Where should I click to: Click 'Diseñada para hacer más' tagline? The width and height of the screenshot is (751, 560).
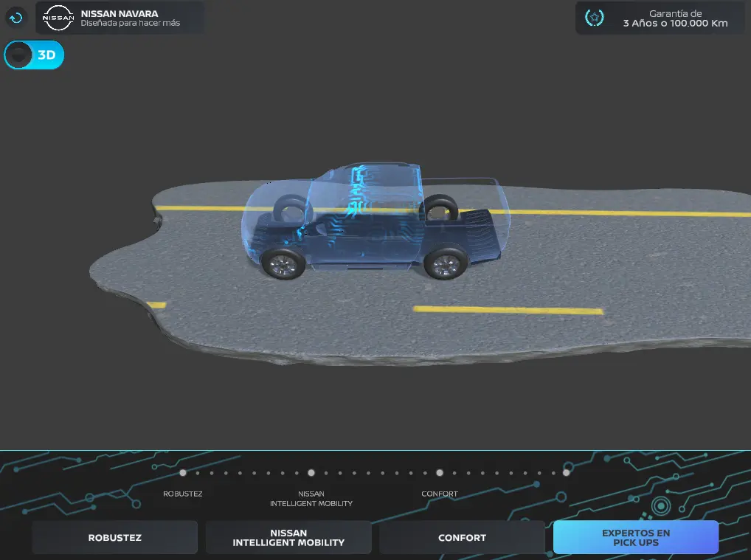pyautogui.click(x=131, y=23)
